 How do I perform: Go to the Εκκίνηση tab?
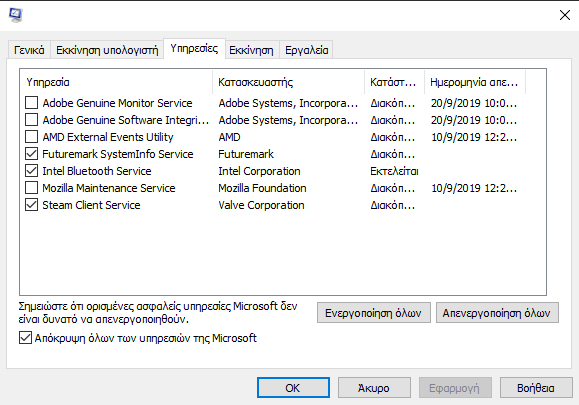(251, 50)
